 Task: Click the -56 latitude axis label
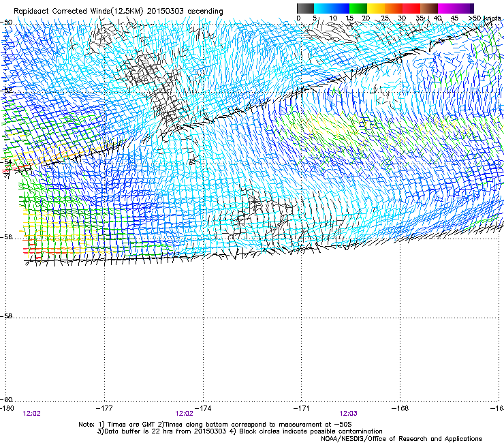[x=6, y=236]
